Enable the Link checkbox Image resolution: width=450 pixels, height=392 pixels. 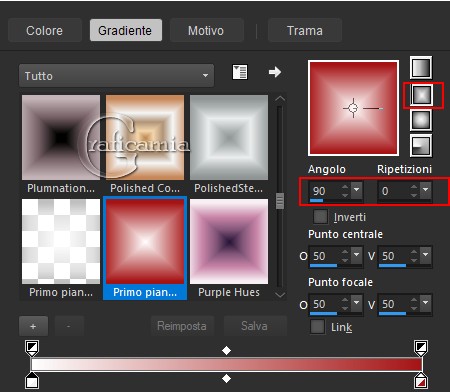317,327
